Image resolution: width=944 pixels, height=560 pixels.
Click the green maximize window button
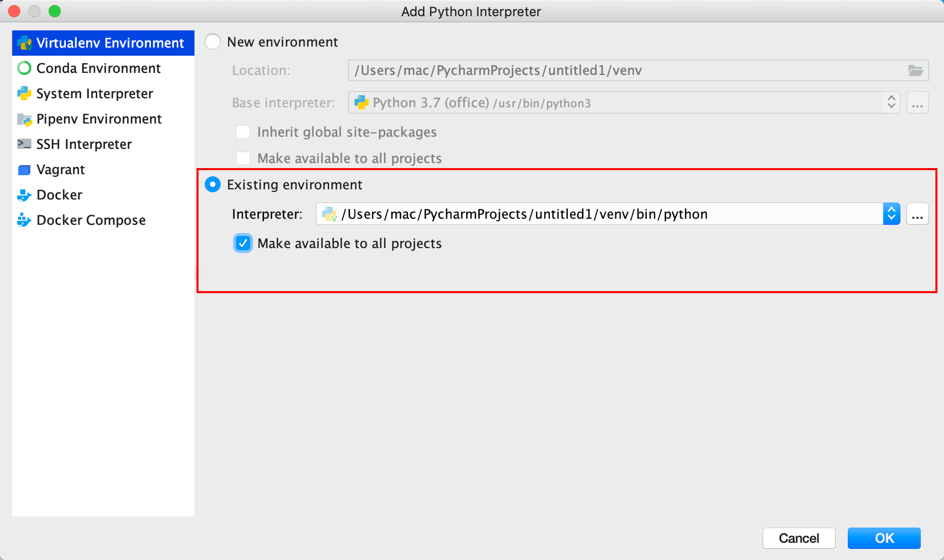[55, 11]
